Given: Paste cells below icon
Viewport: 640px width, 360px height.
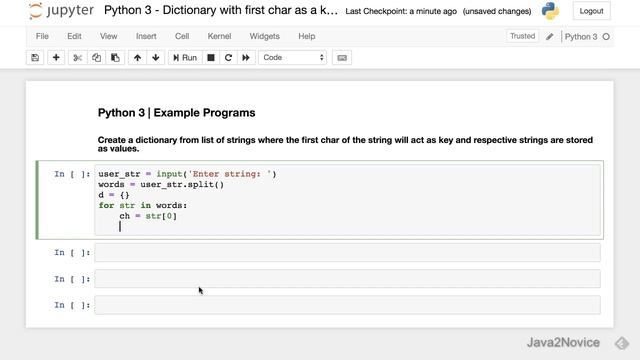Looking at the screenshot, I should 115,58.
